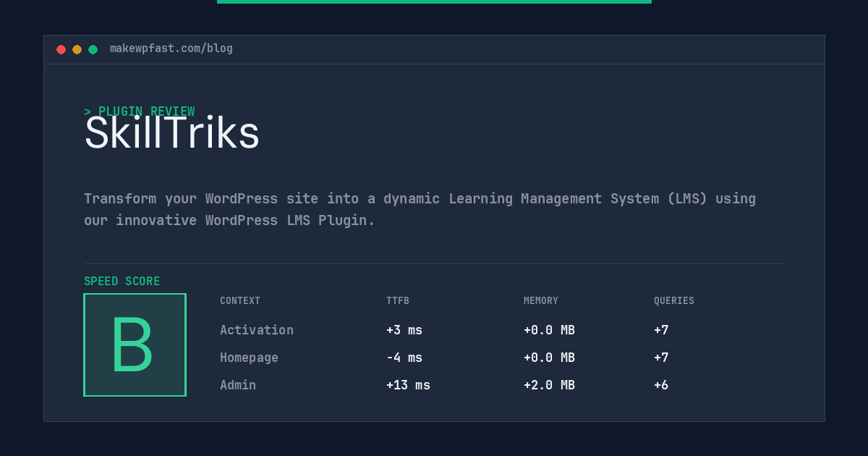This screenshot has height=456, width=868.
Task: Click the MEMORY column header
Action: (x=541, y=301)
